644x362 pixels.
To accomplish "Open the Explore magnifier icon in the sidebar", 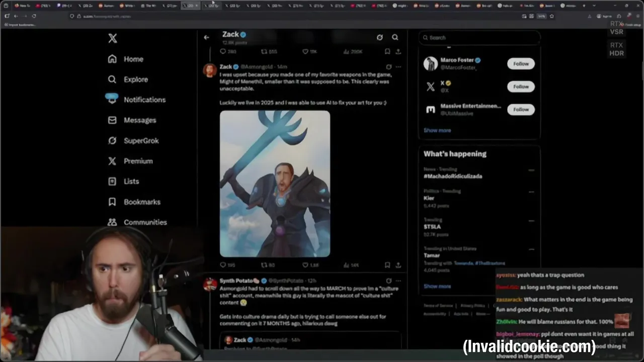I will coord(112,79).
